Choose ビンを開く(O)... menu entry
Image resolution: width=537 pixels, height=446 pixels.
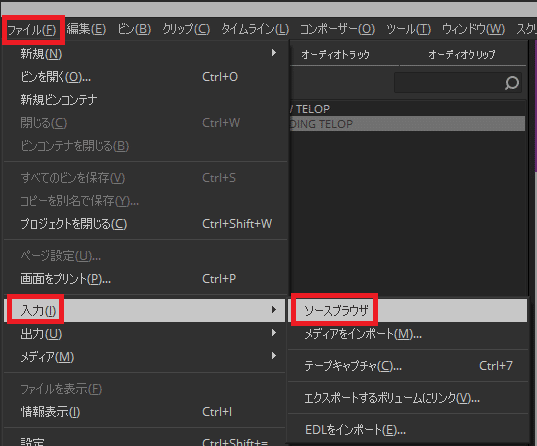pos(145,77)
